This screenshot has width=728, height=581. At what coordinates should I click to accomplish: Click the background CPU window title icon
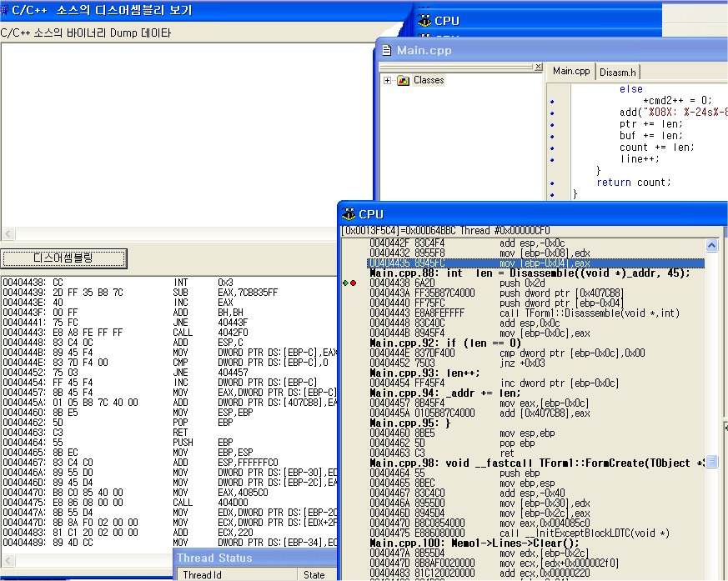424,20
